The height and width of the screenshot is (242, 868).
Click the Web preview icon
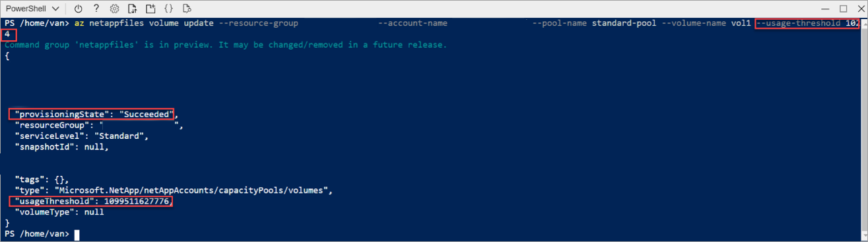pos(187,9)
